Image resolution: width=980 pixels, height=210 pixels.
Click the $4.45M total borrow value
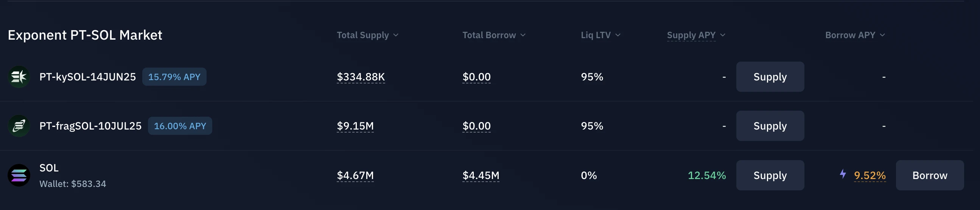[481, 176]
